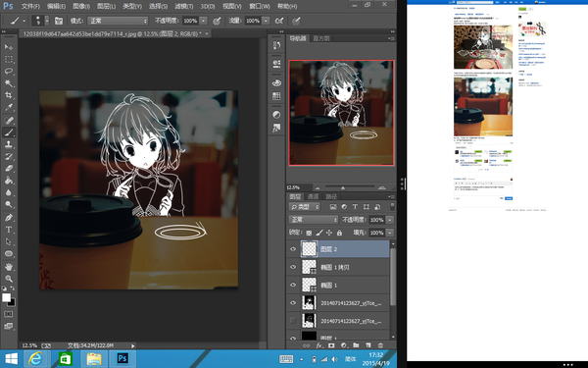Screen dimensions: 588x368
Task: Show the hidden 20140714123627_yjTce layer
Action: (293, 321)
